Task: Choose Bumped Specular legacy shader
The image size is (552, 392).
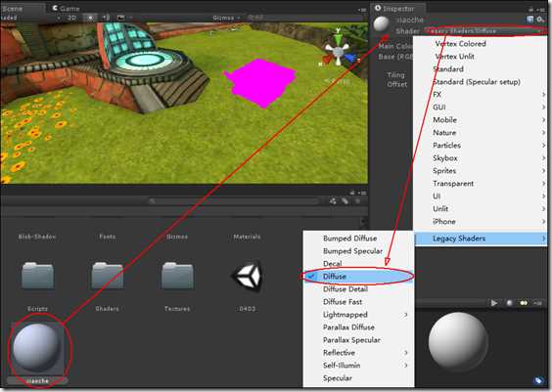Action: (358, 250)
